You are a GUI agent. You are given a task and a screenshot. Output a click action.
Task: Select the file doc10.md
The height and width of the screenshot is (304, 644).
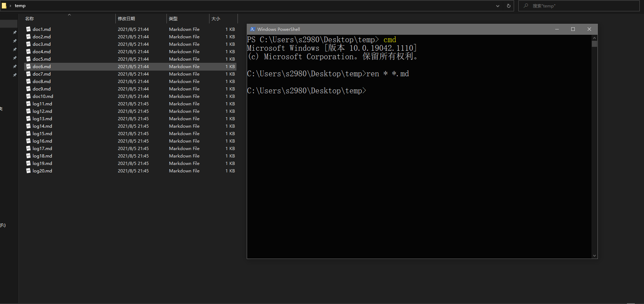click(43, 96)
